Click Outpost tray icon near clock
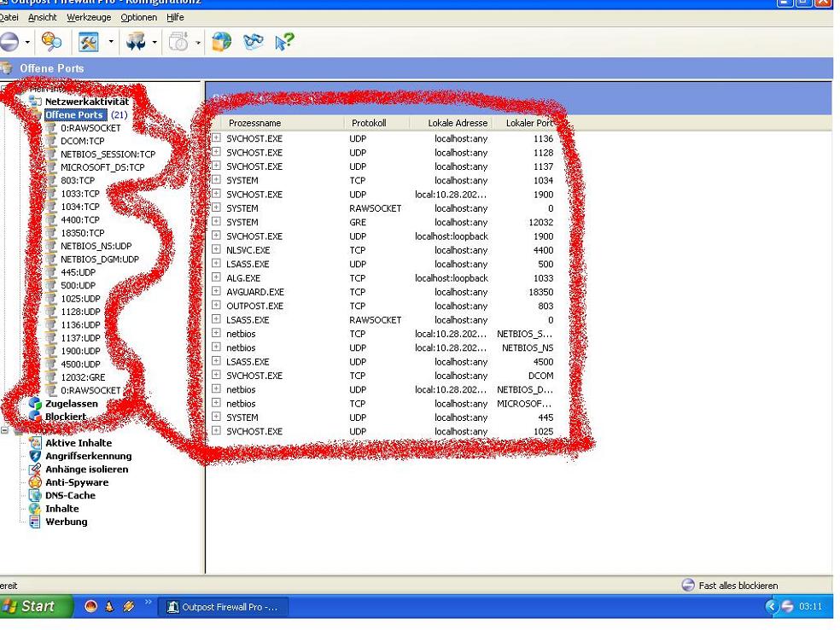 pos(787,606)
